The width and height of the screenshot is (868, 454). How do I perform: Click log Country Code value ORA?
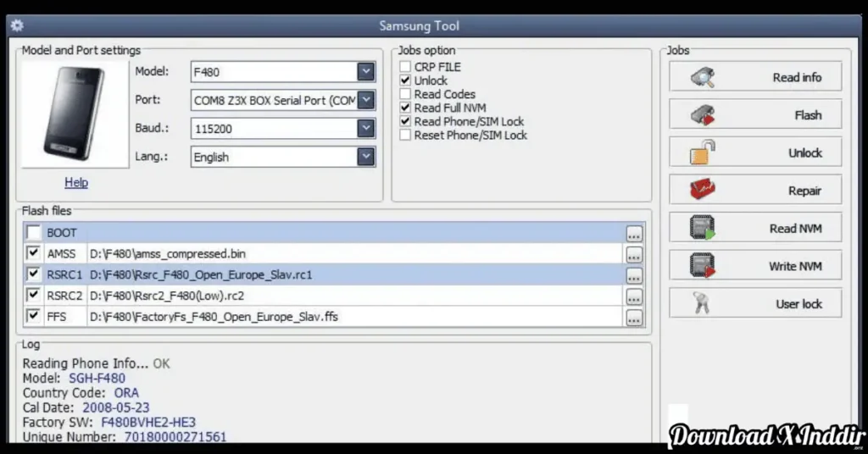126,393
